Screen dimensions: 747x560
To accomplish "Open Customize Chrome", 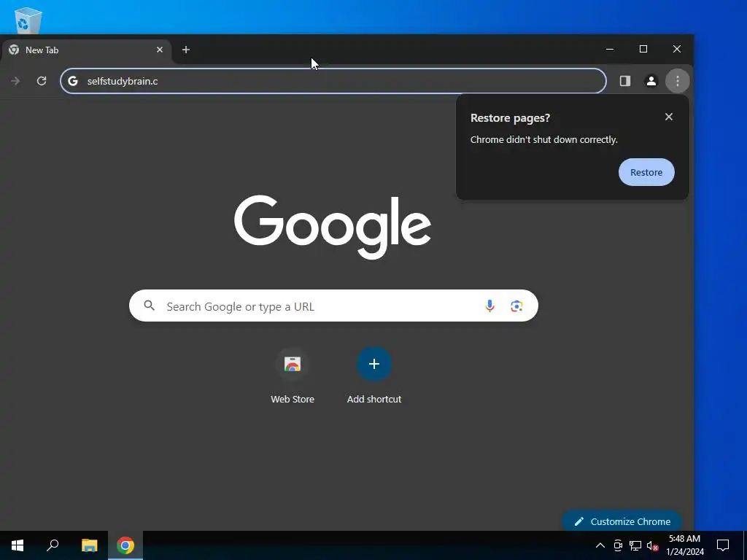I will click(622, 521).
